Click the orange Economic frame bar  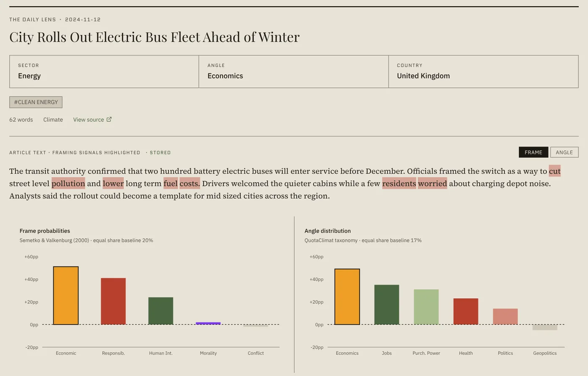coord(66,295)
